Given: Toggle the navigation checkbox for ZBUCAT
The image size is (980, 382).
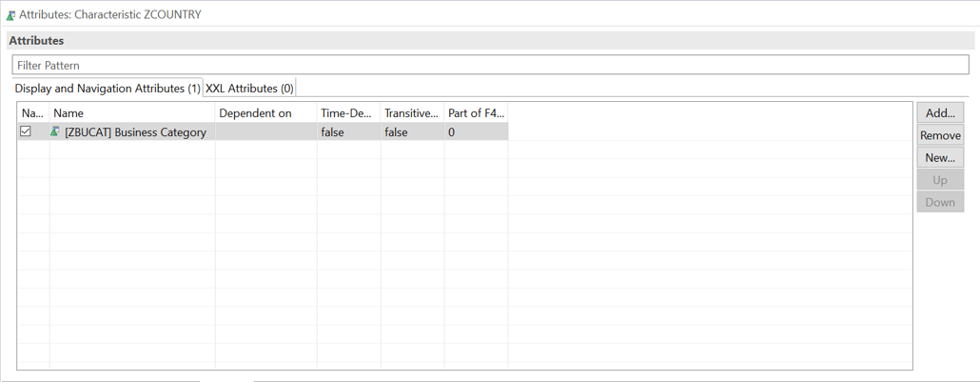Looking at the screenshot, I should point(26,131).
